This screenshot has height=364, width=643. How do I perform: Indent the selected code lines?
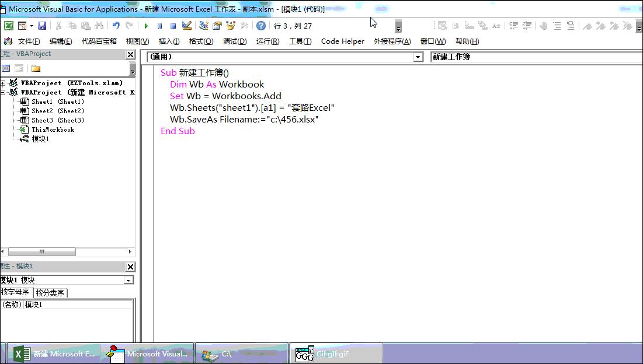pos(513,26)
